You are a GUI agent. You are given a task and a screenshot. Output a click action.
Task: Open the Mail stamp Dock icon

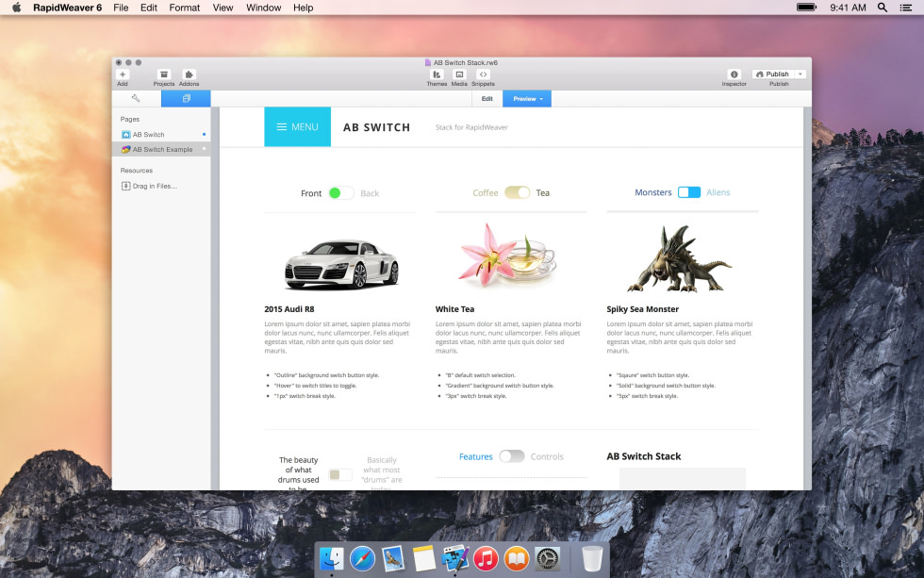click(x=393, y=558)
